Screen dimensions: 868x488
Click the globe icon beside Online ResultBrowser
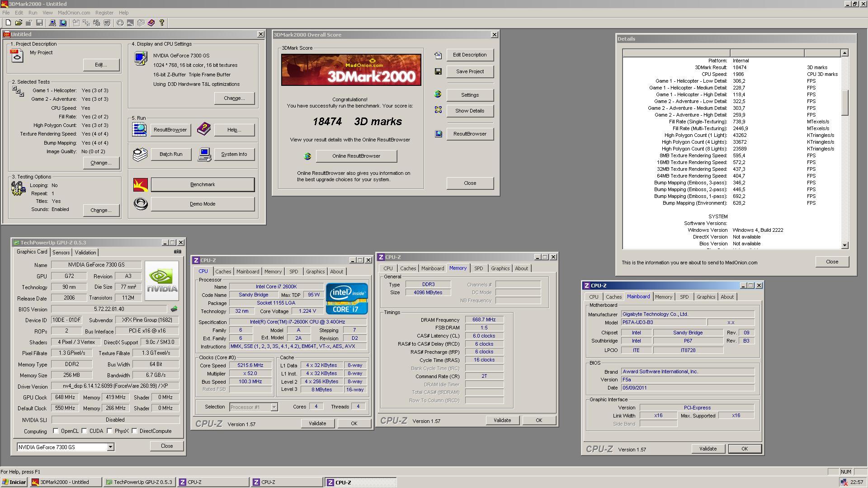click(x=307, y=156)
